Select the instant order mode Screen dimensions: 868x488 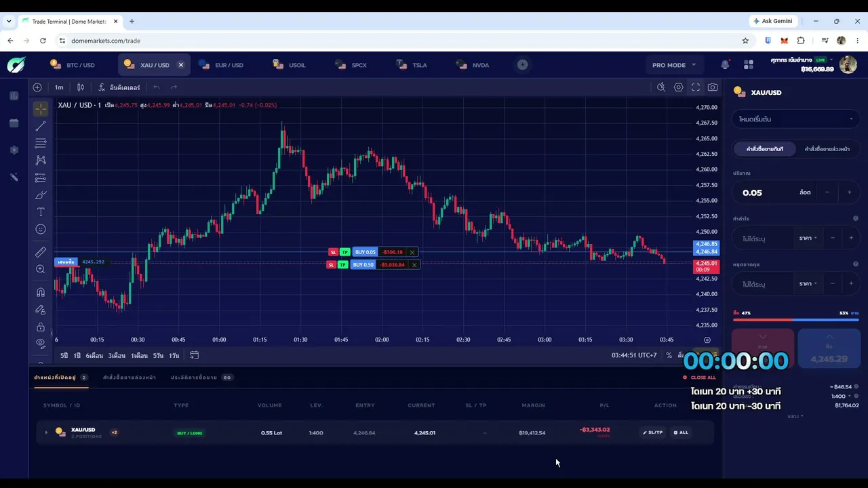click(x=764, y=148)
